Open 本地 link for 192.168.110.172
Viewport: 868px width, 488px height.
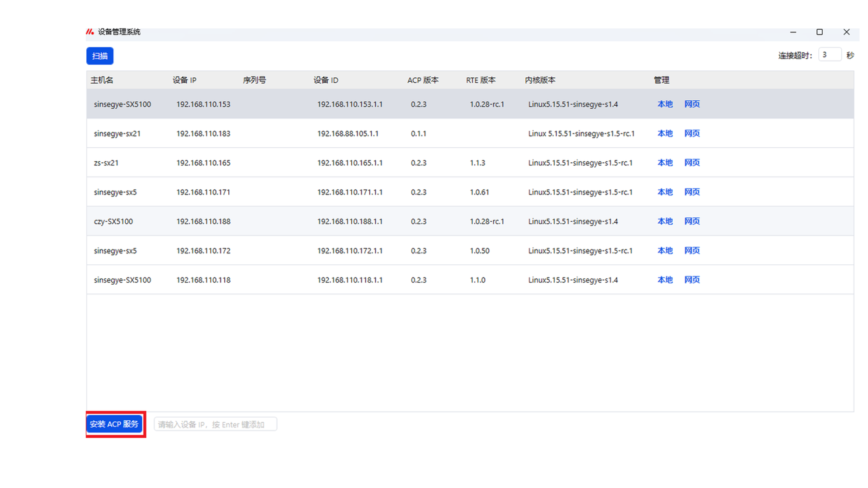665,251
